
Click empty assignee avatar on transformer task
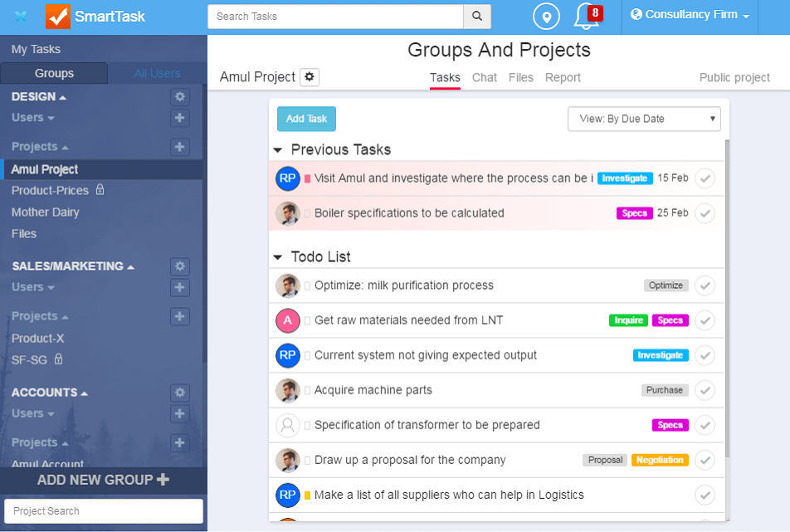288,425
